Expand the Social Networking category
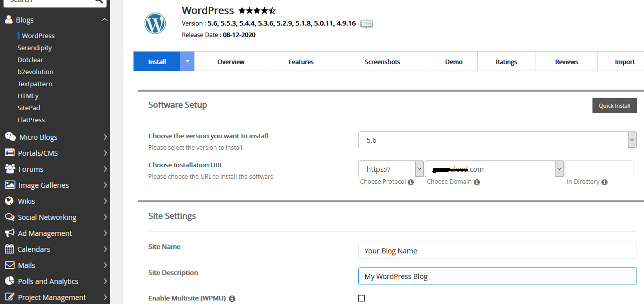 point(105,217)
